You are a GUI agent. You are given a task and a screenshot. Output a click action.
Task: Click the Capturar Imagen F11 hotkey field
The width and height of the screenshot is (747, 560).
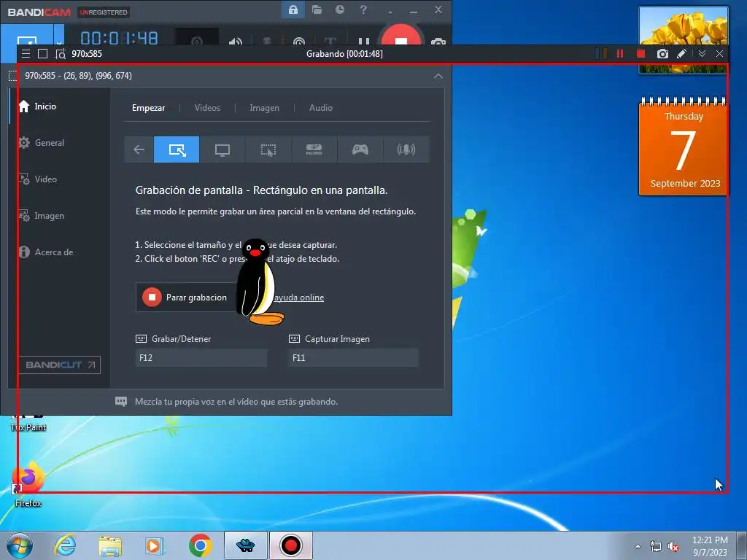pos(353,357)
